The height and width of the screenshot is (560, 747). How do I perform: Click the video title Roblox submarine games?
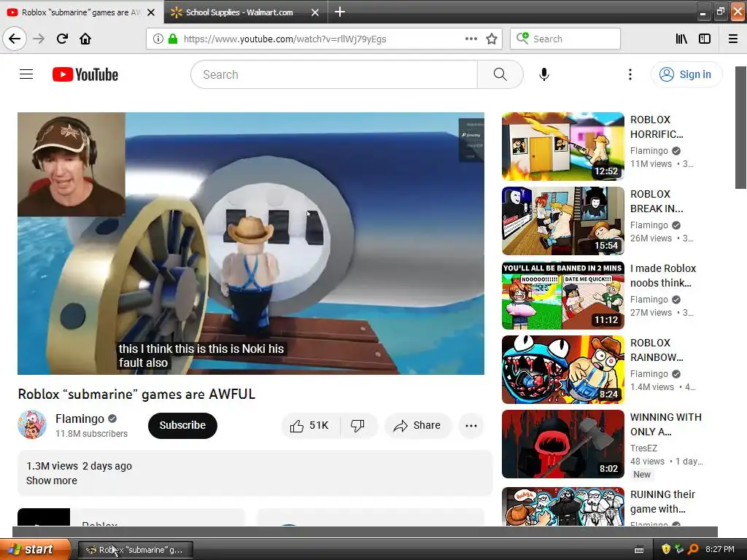pos(136,394)
